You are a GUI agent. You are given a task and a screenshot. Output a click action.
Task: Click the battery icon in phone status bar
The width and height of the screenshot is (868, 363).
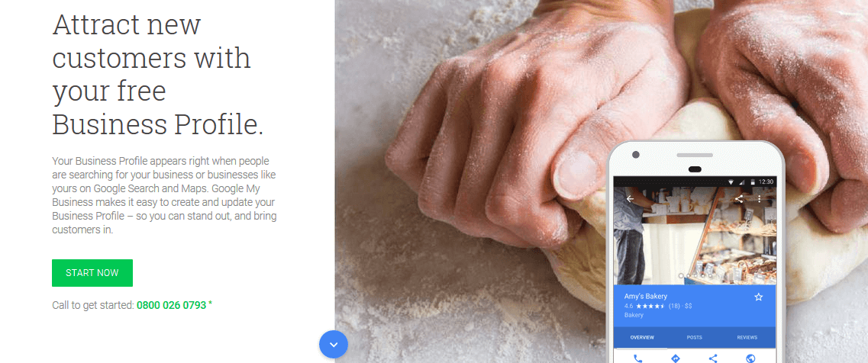753,181
